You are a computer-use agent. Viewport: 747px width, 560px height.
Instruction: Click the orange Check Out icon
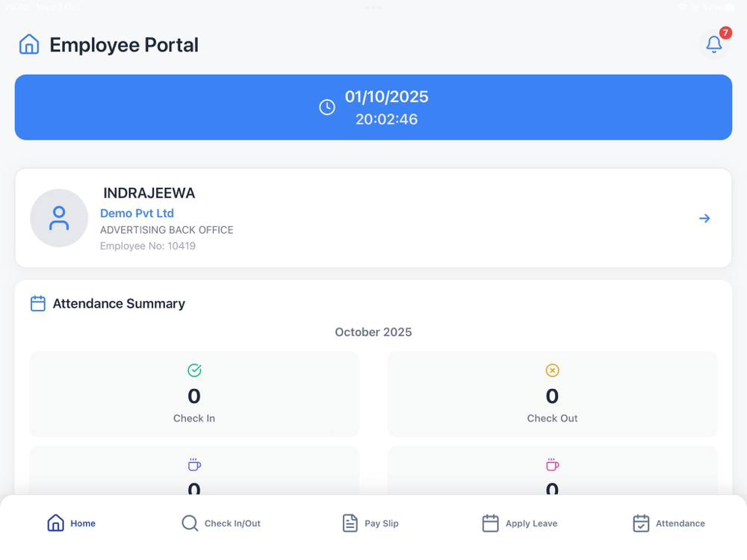pos(552,370)
